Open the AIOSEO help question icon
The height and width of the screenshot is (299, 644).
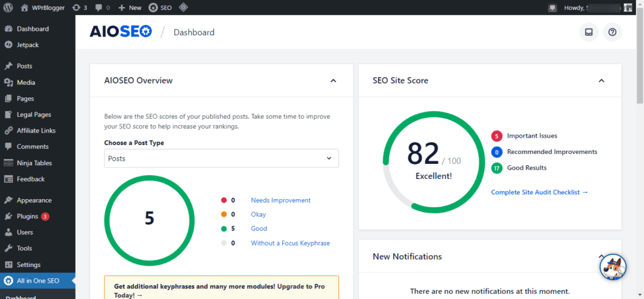point(613,33)
